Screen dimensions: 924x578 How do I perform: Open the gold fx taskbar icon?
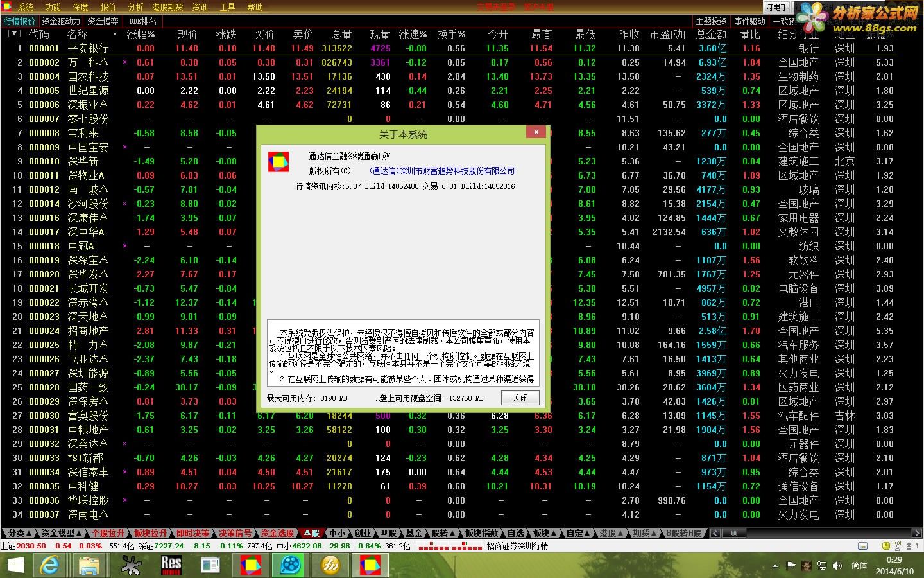pos(330,565)
